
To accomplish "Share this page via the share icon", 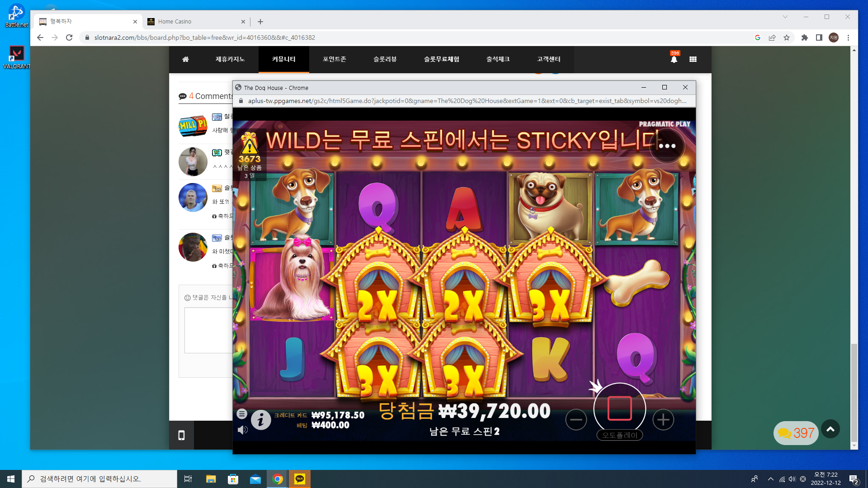I will pyautogui.click(x=772, y=38).
